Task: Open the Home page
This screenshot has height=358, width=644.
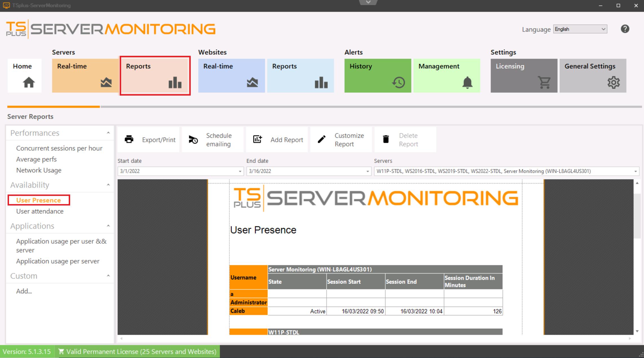Action: [24, 76]
